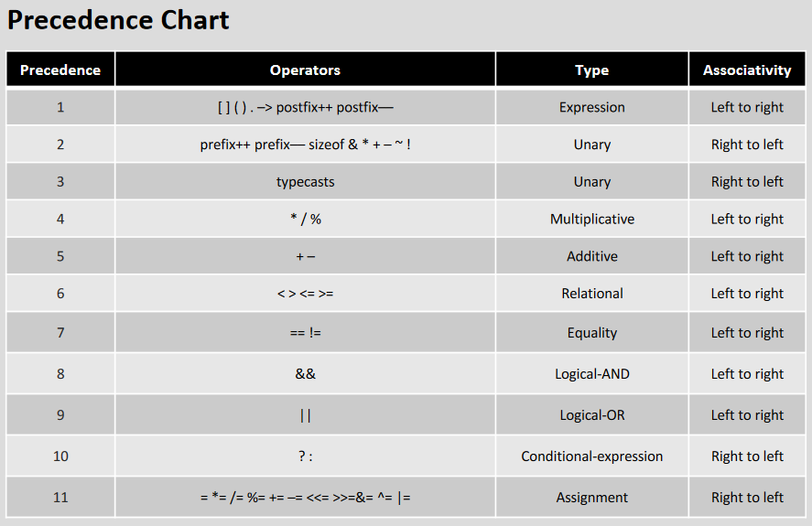Select the Precedence Chart title
Screen dimensions: 812x526
[x=118, y=20]
